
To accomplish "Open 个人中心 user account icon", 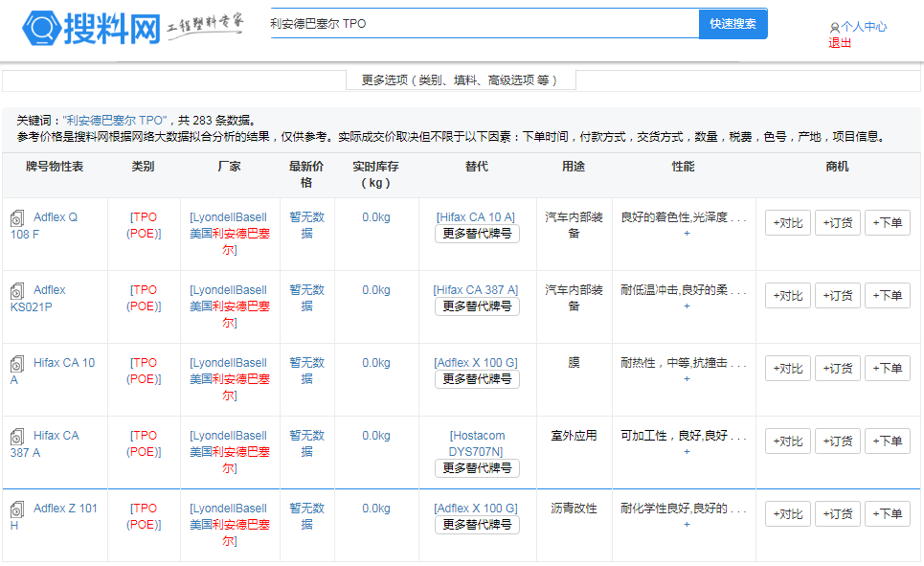I will click(835, 28).
